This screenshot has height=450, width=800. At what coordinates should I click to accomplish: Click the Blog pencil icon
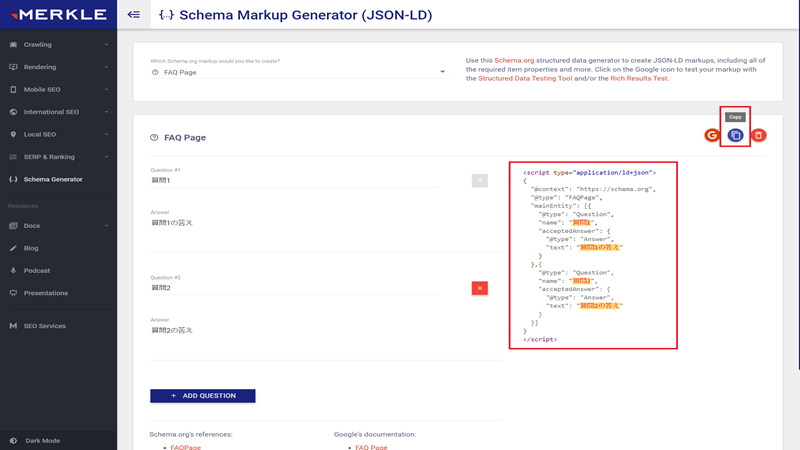click(x=13, y=248)
